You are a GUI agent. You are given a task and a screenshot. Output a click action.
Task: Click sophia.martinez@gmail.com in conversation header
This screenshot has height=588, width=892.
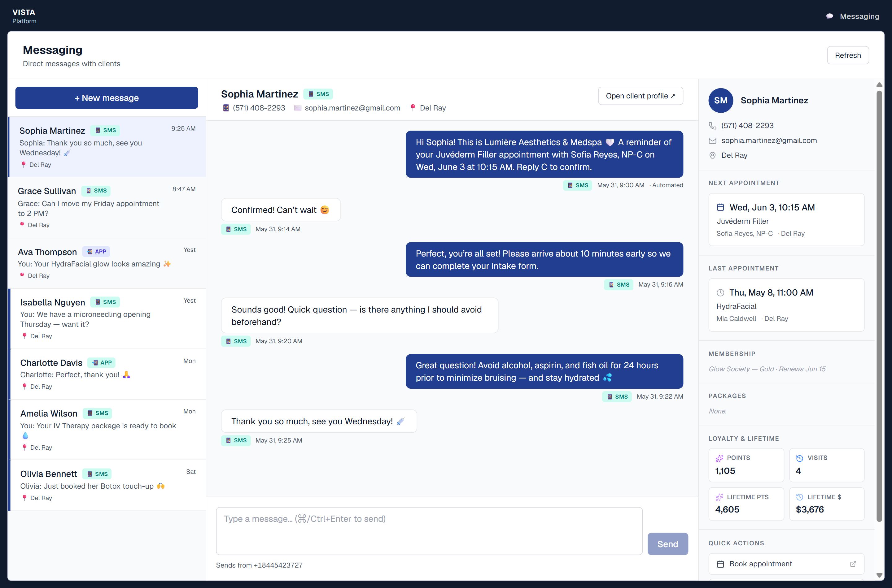(352, 108)
